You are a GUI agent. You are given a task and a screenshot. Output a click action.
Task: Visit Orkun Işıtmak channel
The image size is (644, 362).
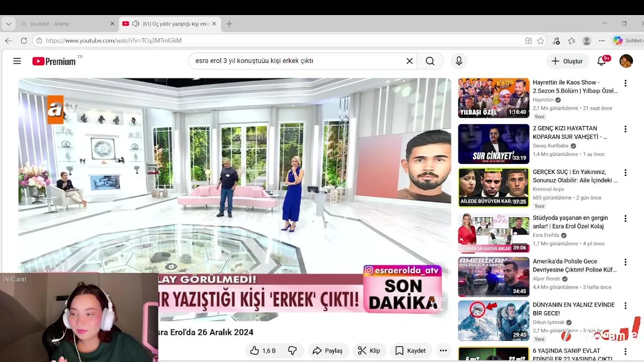pos(548,322)
